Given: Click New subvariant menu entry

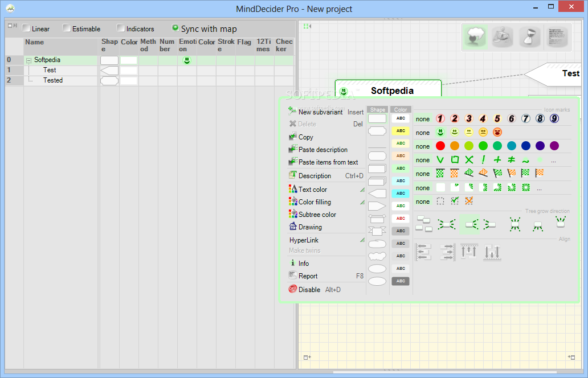Looking at the screenshot, I should pyautogui.click(x=321, y=112).
